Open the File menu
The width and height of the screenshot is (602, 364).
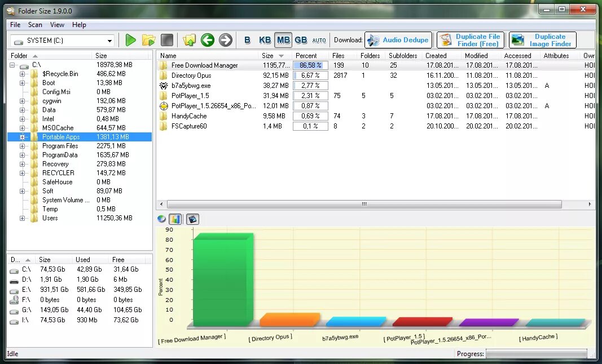tap(15, 25)
